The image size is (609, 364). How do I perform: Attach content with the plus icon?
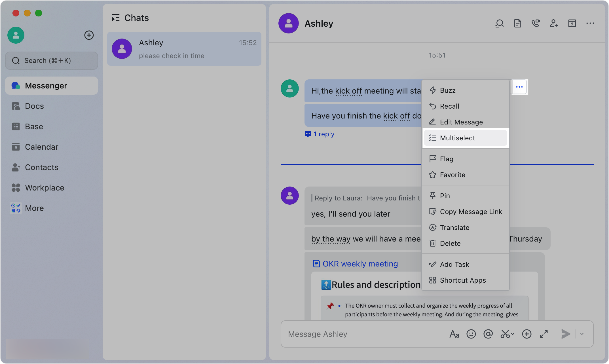pos(527,334)
